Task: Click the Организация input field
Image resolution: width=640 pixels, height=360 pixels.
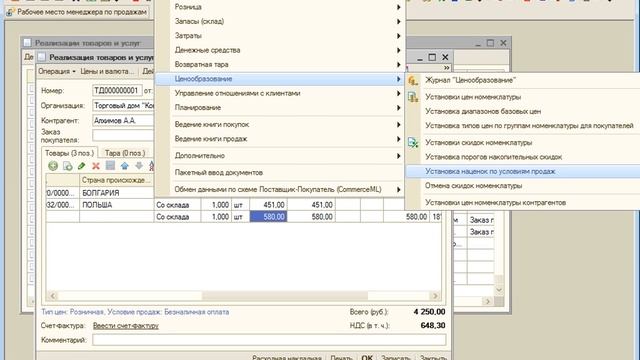Action: [x=123, y=105]
